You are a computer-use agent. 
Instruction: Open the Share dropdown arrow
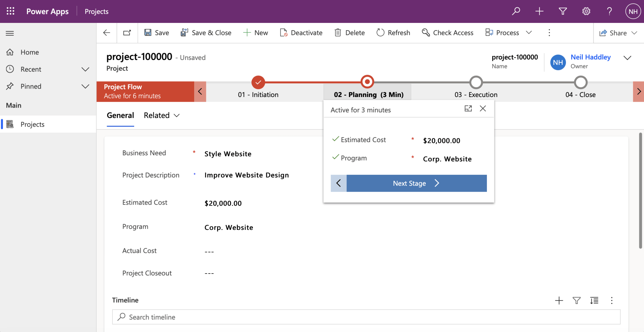tap(634, 33)
